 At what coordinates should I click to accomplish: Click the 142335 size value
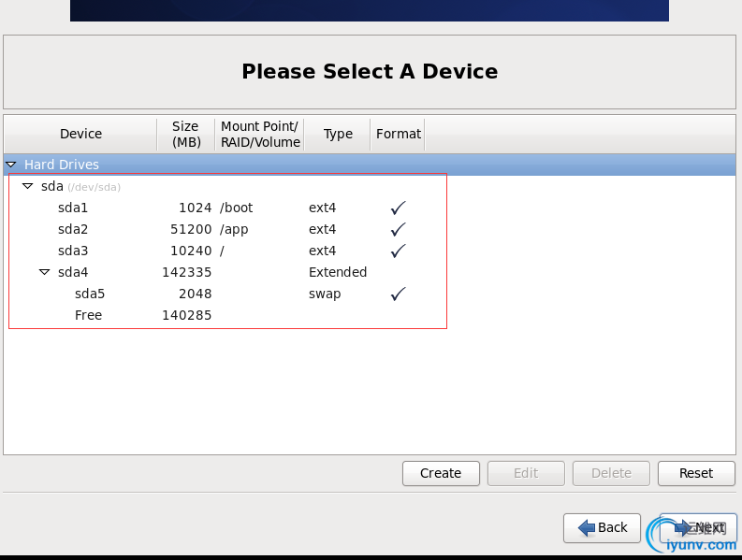click(x=187, y=272)
